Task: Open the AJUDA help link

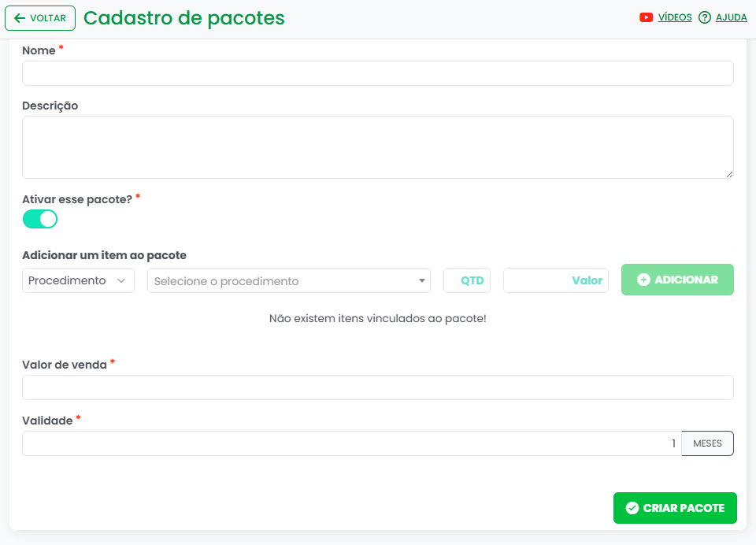Action: (x=731, y=17)
